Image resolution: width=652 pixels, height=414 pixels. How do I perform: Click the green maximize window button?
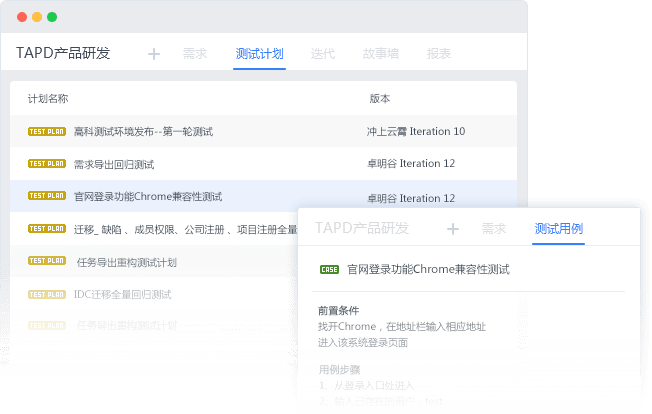pos(52,17)
